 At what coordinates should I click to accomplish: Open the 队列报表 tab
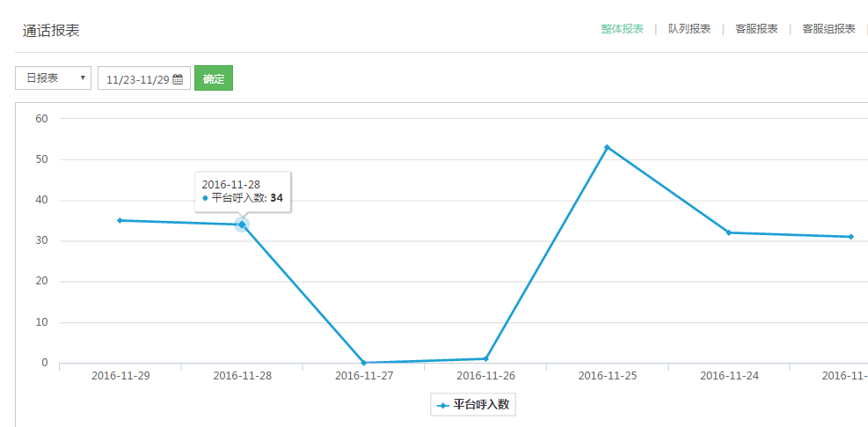pos(689,29)
